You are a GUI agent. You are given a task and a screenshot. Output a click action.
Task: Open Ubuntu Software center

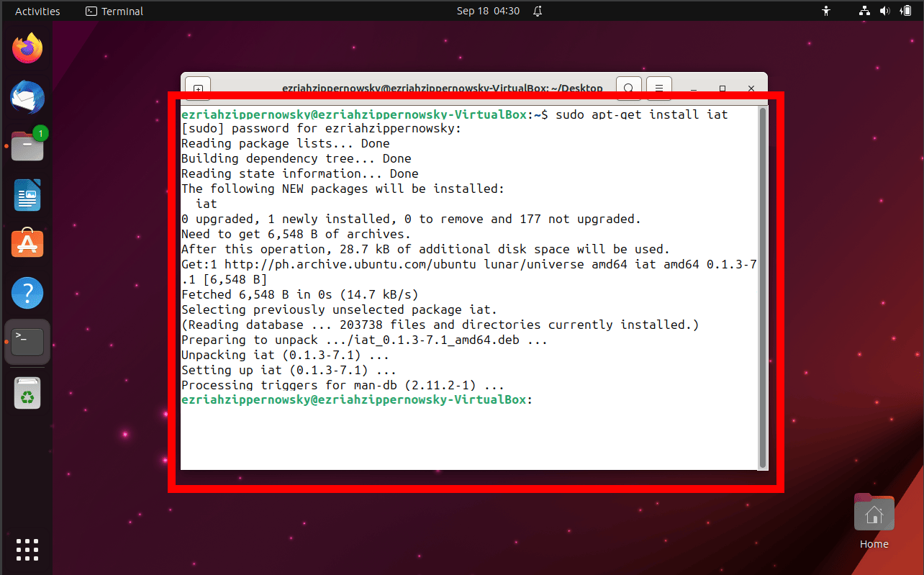[x=27, y=243]
